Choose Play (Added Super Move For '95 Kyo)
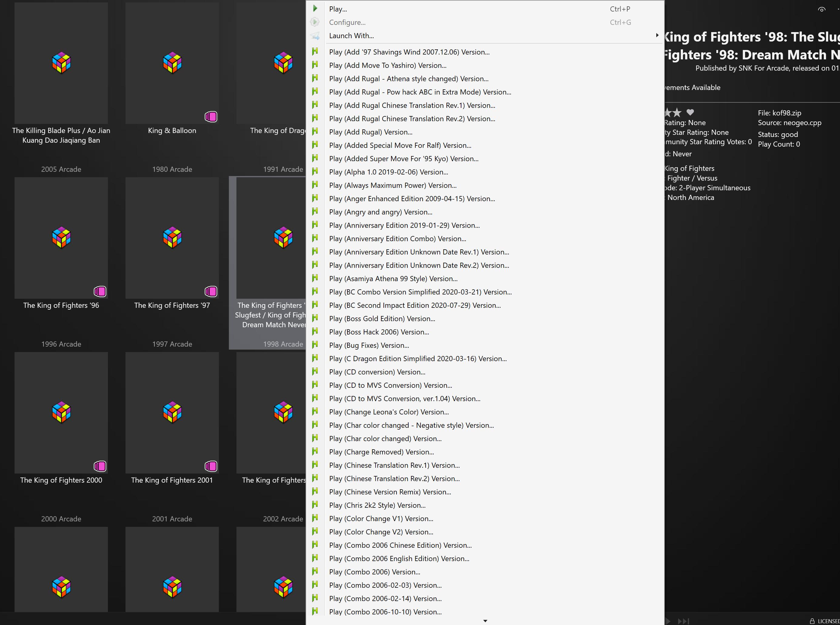Viewport: 840px width, 625px height. coord(485,158)
